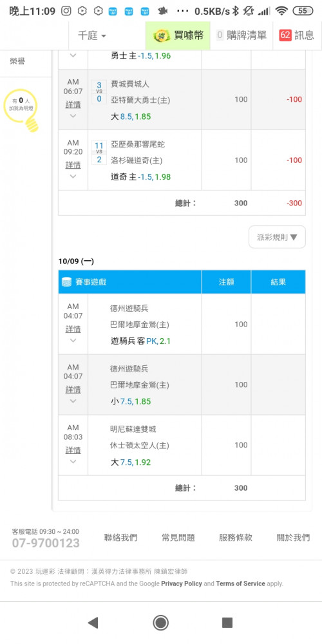Click the 11 vs 2 score box
322x644 pixels.
pos(99,153)
